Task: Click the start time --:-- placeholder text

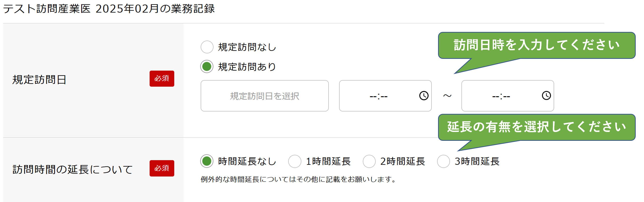Action: click(x=379, y=96)
